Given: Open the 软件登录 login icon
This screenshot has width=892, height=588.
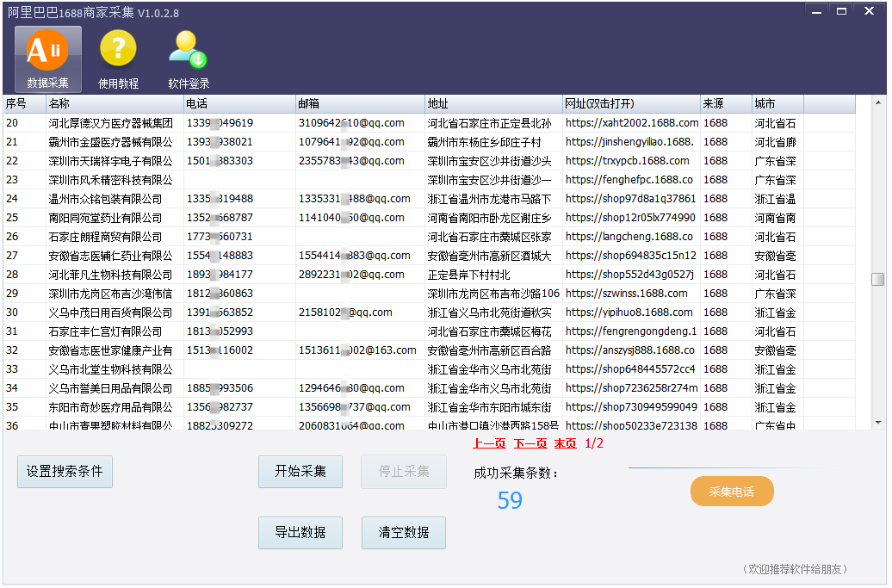Looking at the screenshot, I should pos(189,59).
